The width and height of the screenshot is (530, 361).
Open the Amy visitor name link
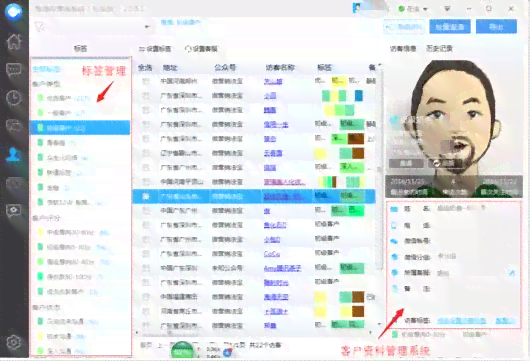[x=282, y=268]
